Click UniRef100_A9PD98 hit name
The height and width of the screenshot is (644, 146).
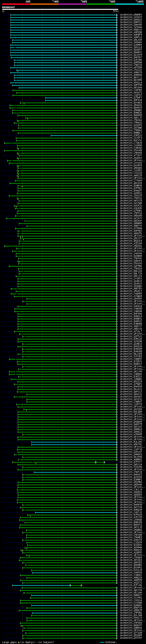tap(131, 32)
